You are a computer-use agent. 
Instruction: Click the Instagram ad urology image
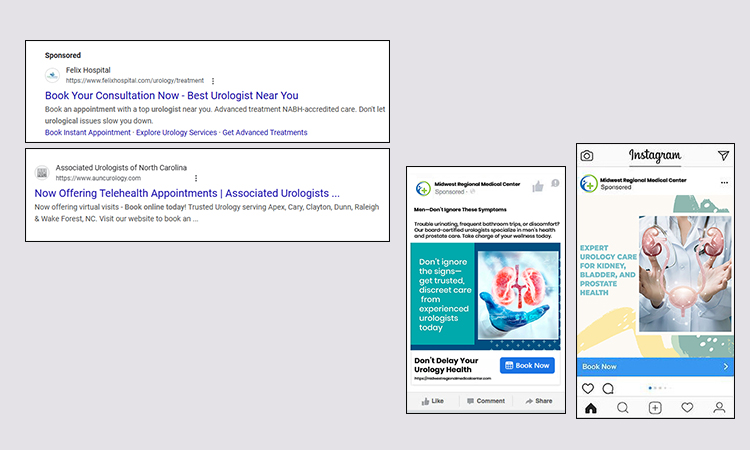[685, 274]
